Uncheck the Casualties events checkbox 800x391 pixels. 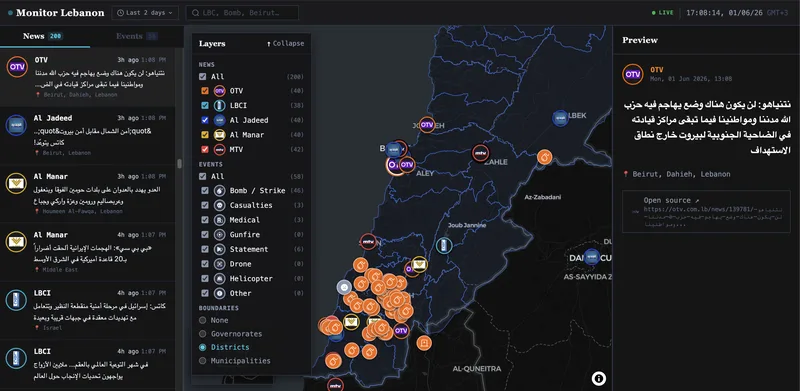click(x=205, y=205)
